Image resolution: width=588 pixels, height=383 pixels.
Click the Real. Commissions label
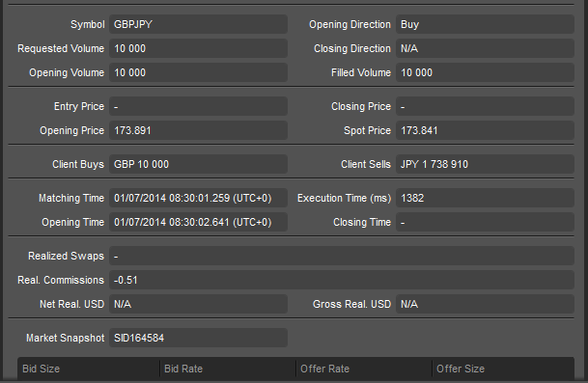[61, 280]
